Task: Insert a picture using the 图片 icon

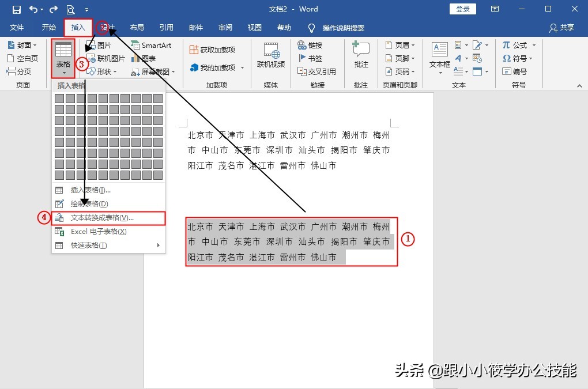Action: point(101,46)
